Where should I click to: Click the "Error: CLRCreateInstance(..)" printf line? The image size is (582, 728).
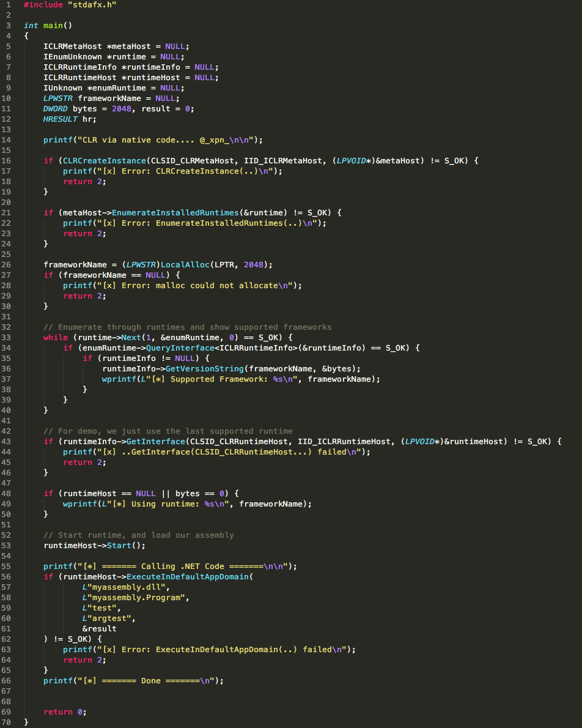point(172,171)
